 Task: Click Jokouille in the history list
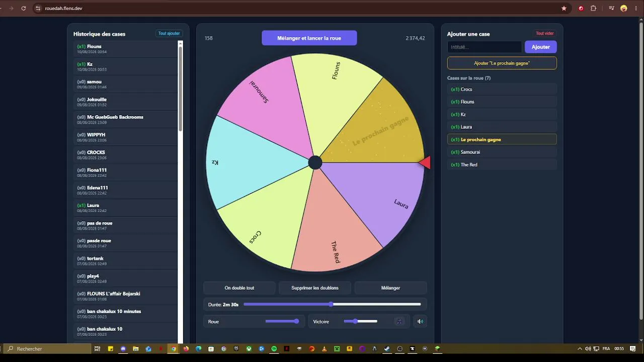pos(125,102)
